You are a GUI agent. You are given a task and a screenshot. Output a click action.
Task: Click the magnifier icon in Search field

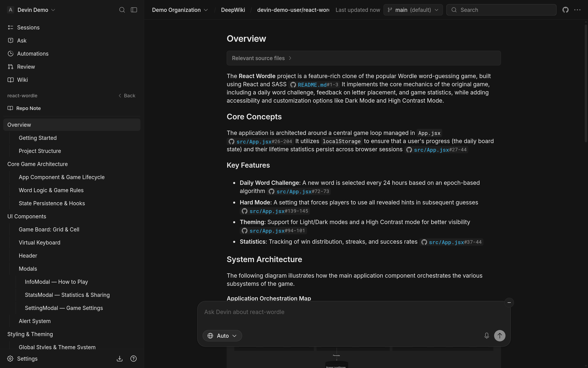point(454,10)
